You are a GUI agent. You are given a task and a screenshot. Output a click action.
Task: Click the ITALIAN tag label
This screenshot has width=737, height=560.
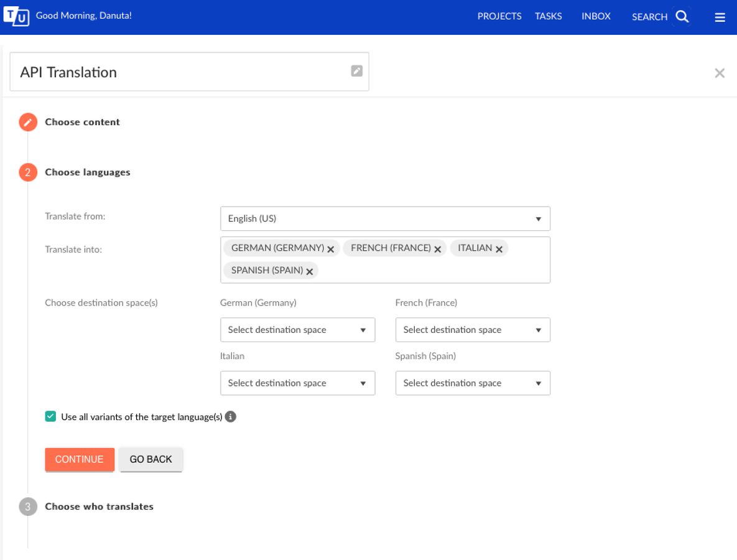pyautogui.click(x=475, y=248)
